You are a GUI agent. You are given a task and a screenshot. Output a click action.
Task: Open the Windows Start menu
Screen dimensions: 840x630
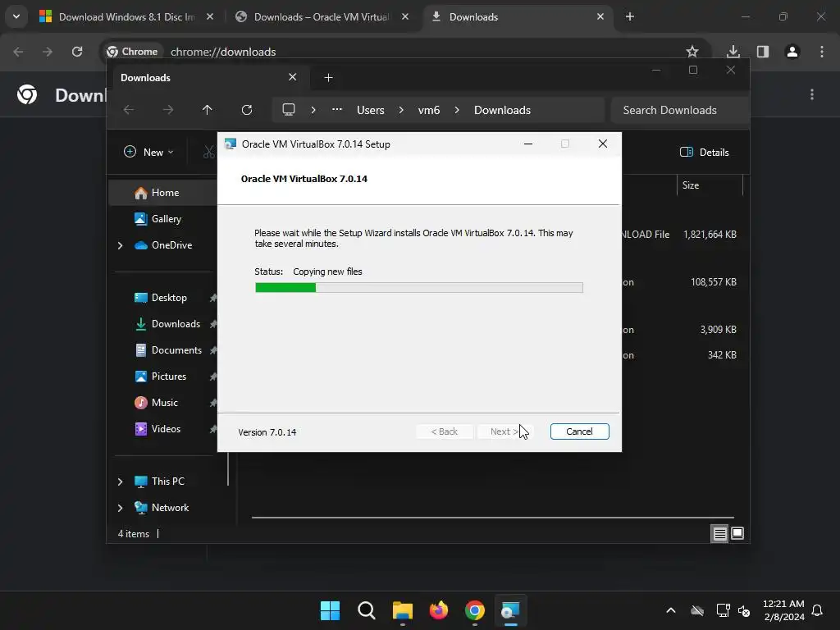pos(330,610)
